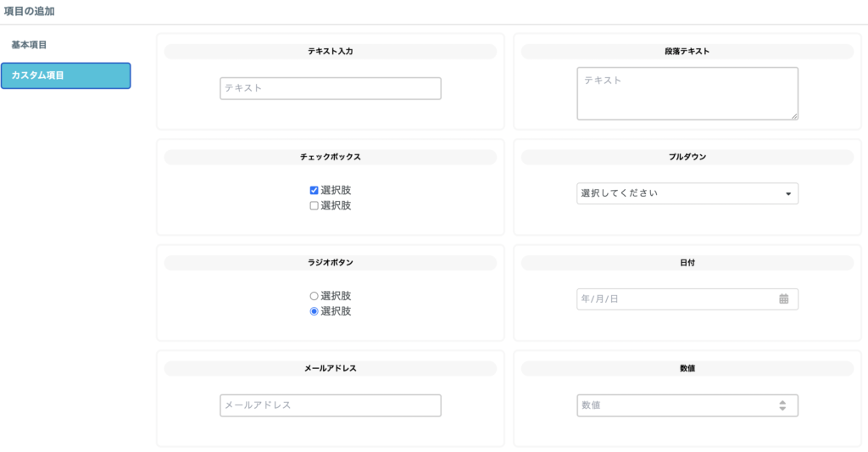The image size is (868, 452).
Task: Focus the テキスト single-line input field
Action: click(x=330, y=88)
